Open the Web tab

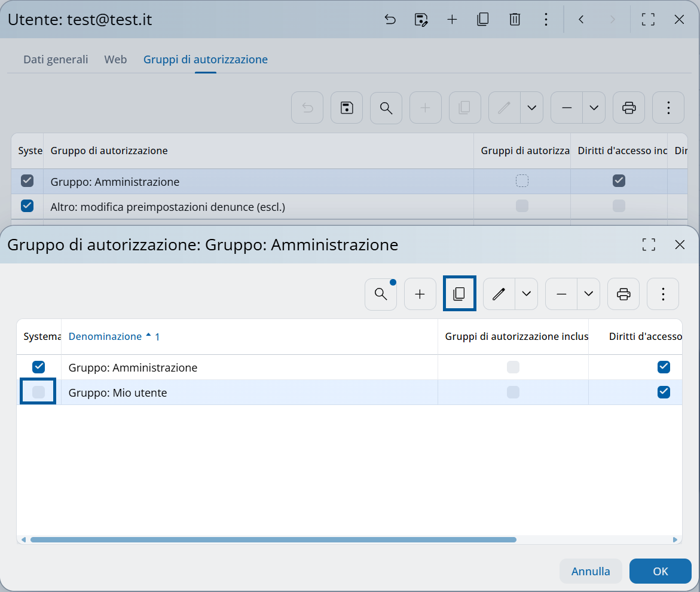(x=115, y=60)
